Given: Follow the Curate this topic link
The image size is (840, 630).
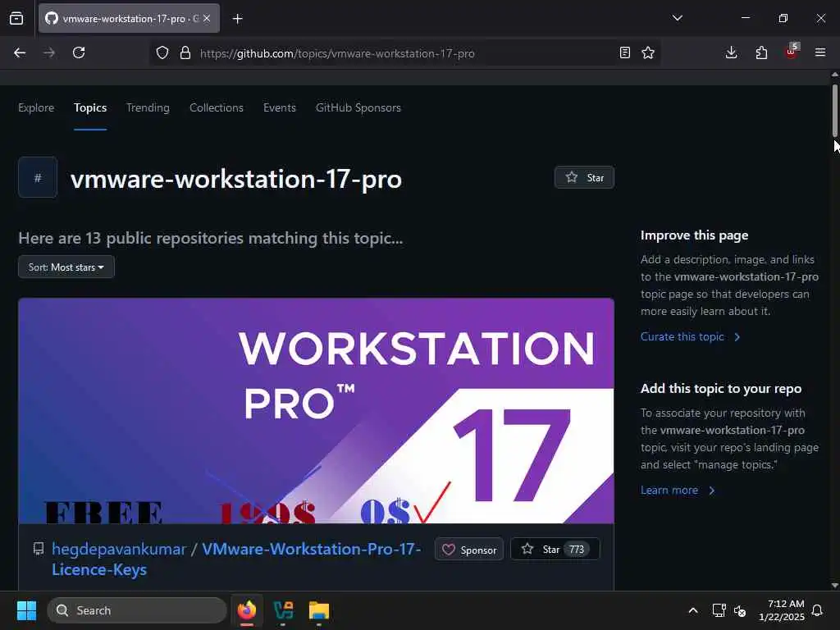Looking at the screenshot, I should 690,336.
